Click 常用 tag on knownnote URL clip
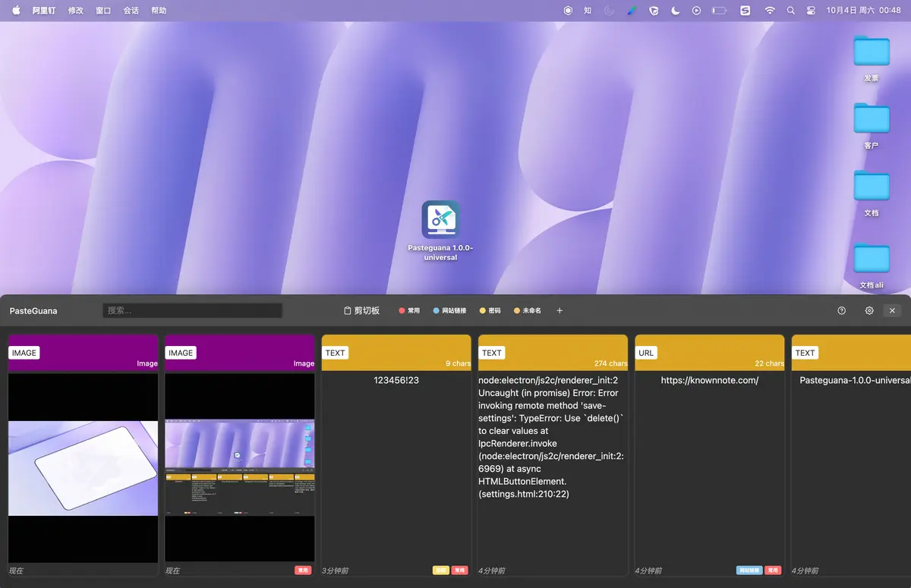911x588 pixels. pyautogui.click(x=773, y=570)
